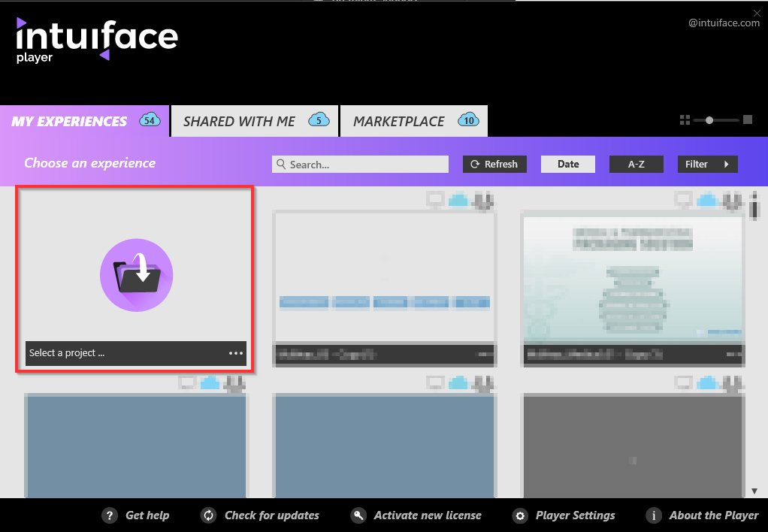Open the Marketplace tab

(x=414, y=121)
